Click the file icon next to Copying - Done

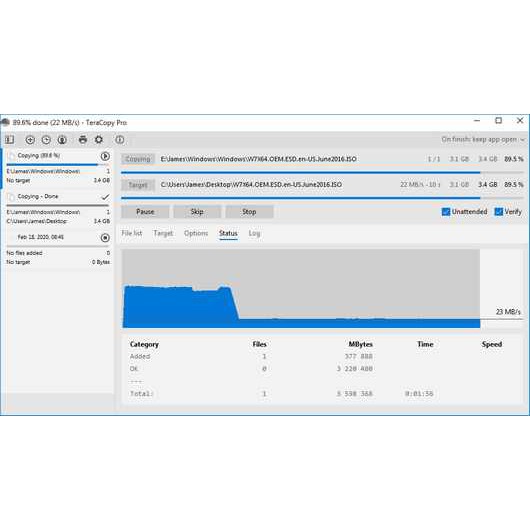click(11, 197)
